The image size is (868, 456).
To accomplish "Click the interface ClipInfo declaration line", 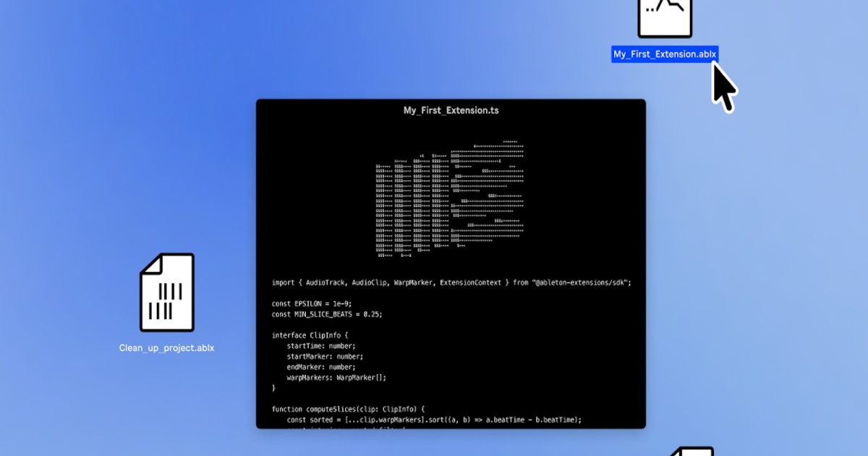I will pyautogui.click(x=310, y=336).
